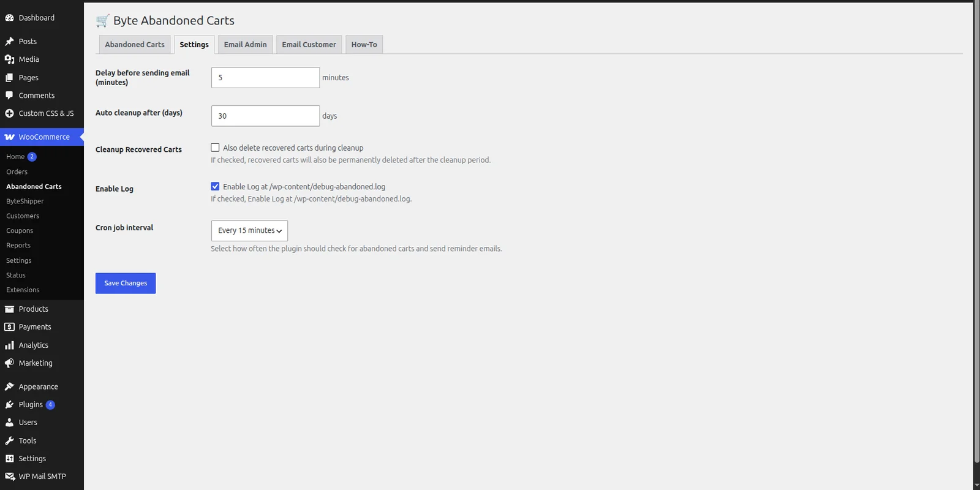The height and width of the screenshot is (490, 980).
Task: Click the Settings sliders icon in main sidebar
Action: [x=9, y=459]
